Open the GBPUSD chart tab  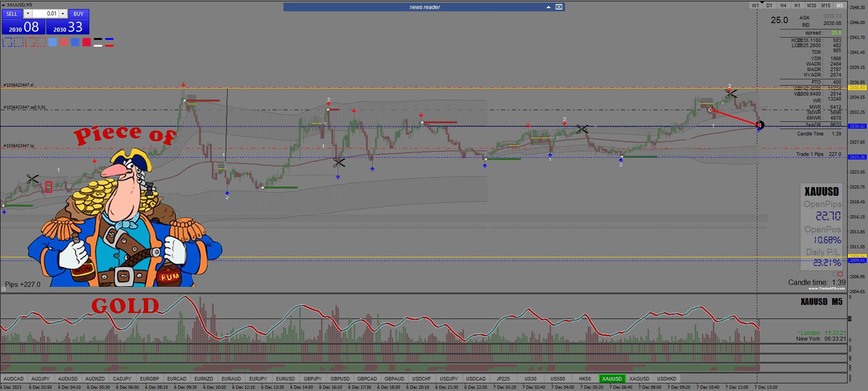click(x=340, y=379)
